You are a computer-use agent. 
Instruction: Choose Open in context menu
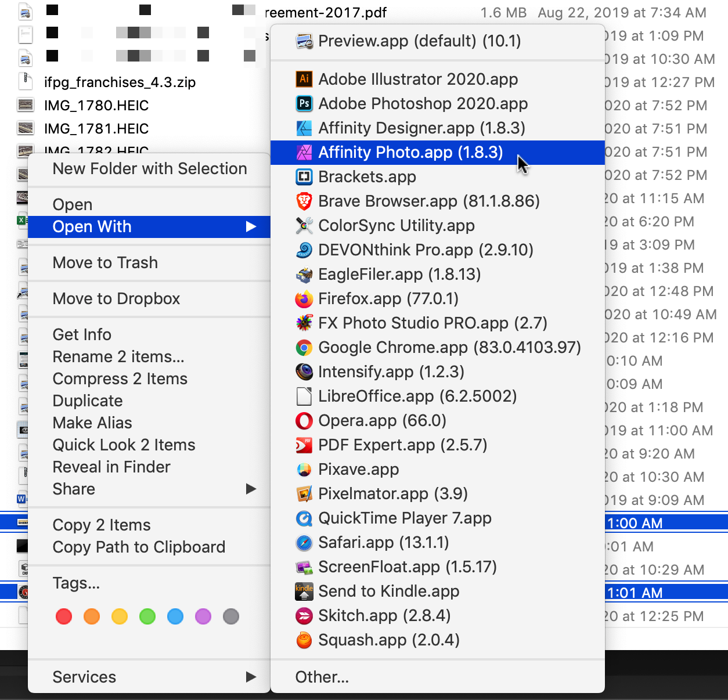149,205
